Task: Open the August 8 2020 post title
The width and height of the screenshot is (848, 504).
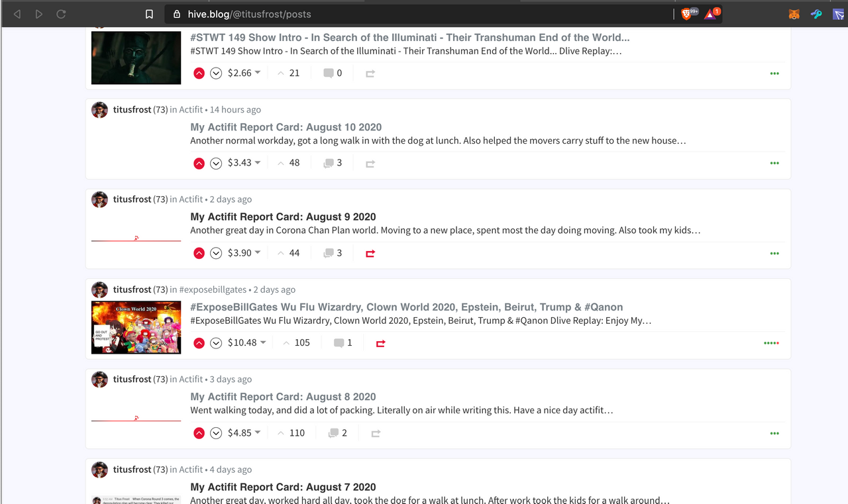Action: point(283,397)
